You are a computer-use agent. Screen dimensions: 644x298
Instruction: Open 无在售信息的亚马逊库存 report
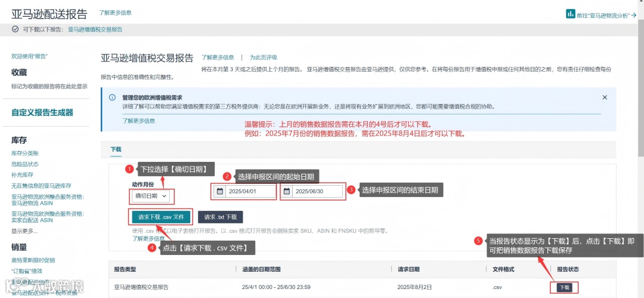pyautogui.click(x=42, y=186)
